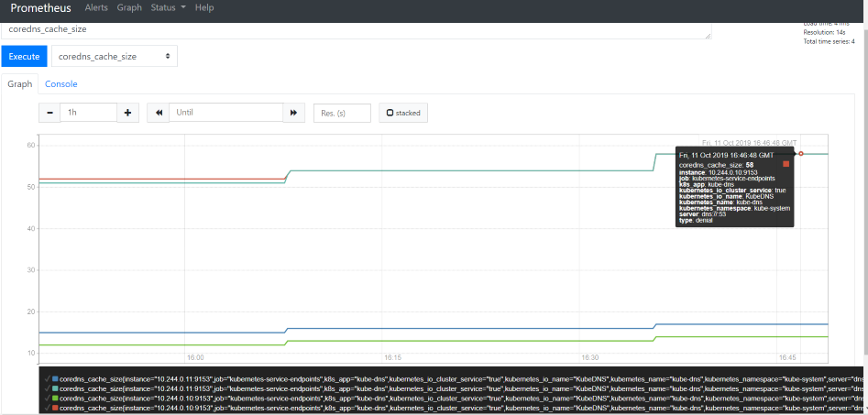868x415 pixels.
Task: Switch to the Console tab
Action: (60, 84)
